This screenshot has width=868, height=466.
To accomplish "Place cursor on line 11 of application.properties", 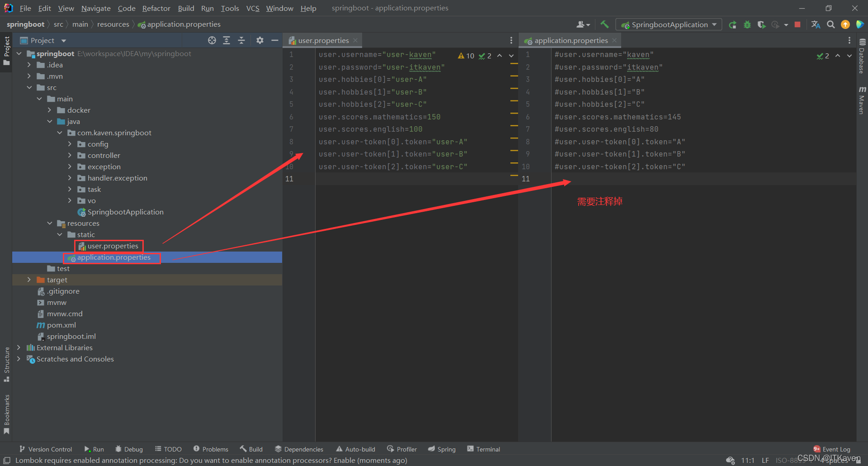I will 703,179.
